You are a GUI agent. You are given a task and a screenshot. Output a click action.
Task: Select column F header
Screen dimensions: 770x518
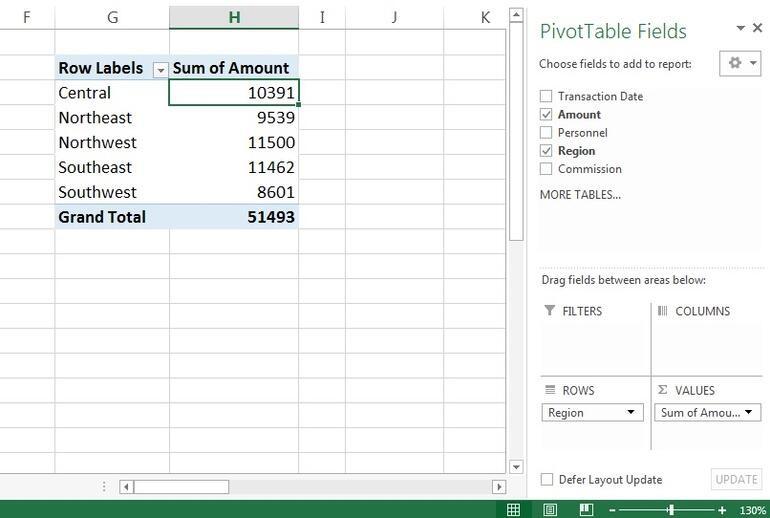27,17
